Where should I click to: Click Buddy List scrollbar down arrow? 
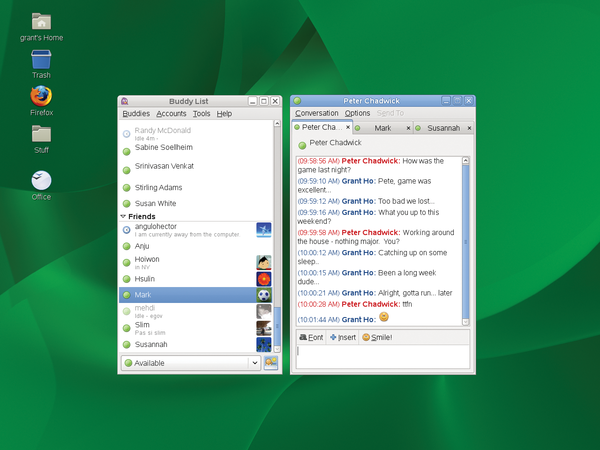point(277,349)
